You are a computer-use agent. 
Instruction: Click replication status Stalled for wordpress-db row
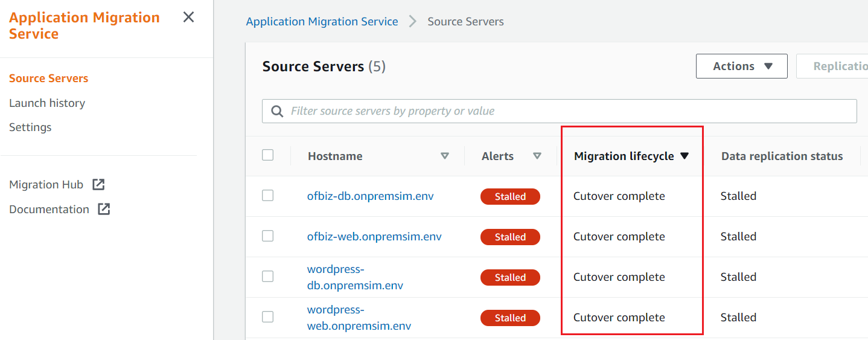[x=738, y=277]
